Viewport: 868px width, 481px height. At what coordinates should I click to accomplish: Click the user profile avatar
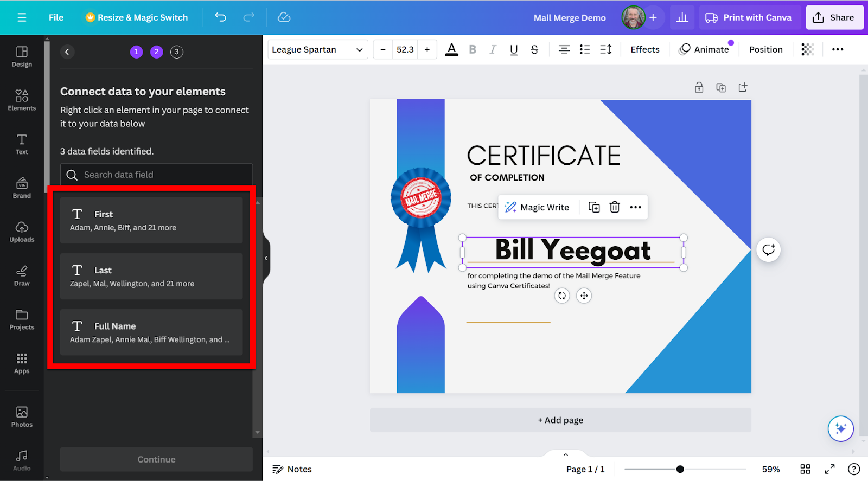click(633, 17)
